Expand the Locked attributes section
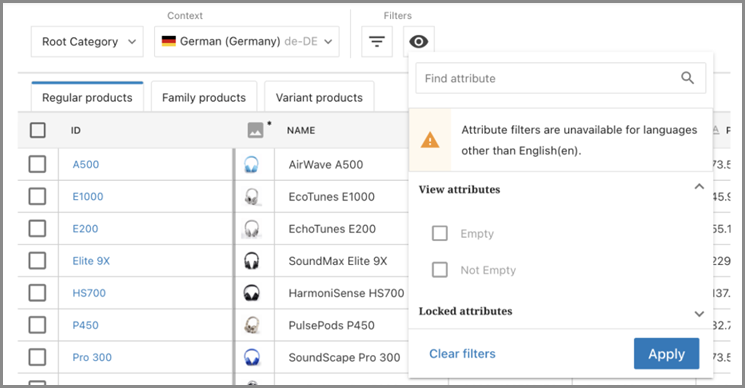The height and width of the screenshot is (388, 745). [x=699, y=313]
